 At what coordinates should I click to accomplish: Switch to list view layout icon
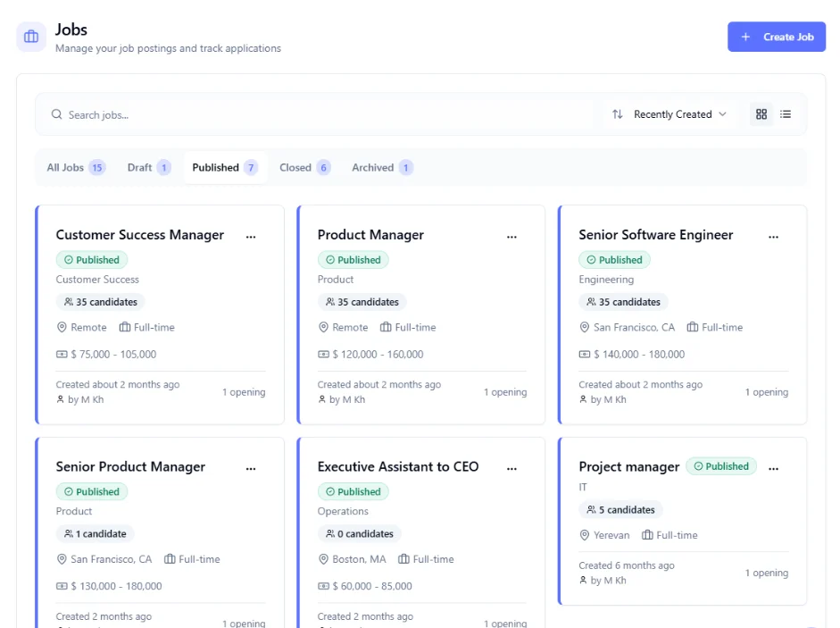[786, 114]
